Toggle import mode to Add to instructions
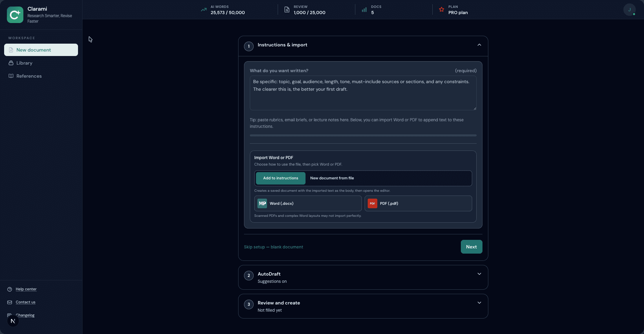 tap(280, 178)
